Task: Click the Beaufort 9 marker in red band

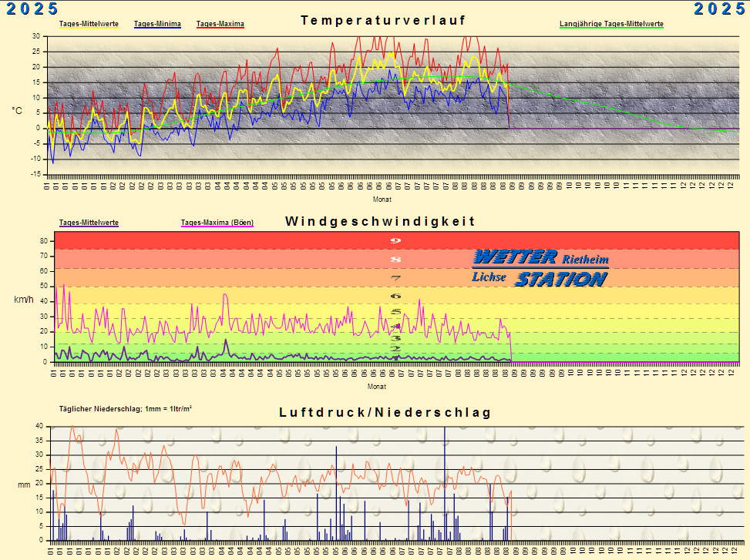Action: click(396, 241)
